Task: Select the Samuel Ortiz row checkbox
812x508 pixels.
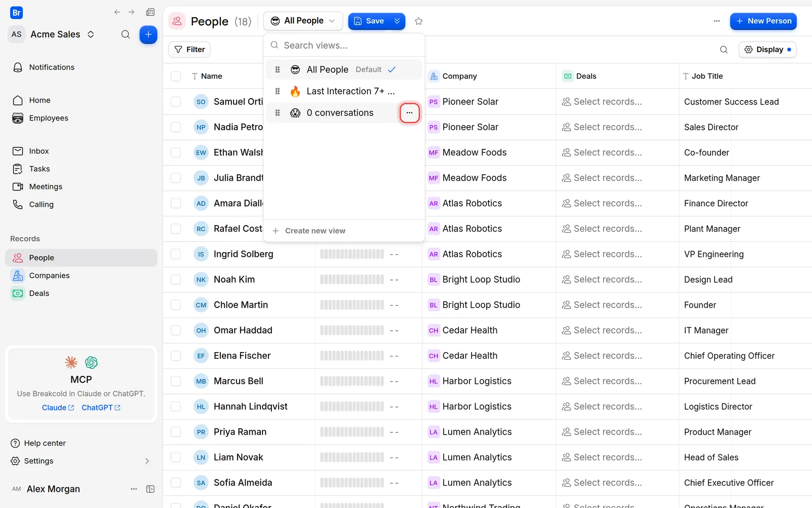Action: coord(176,102)
